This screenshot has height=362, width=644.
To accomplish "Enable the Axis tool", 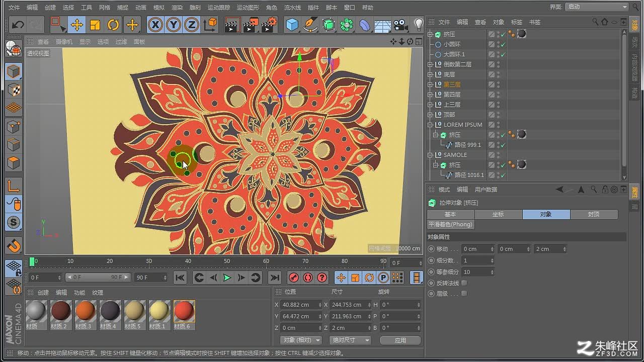I will coord(14,186).
